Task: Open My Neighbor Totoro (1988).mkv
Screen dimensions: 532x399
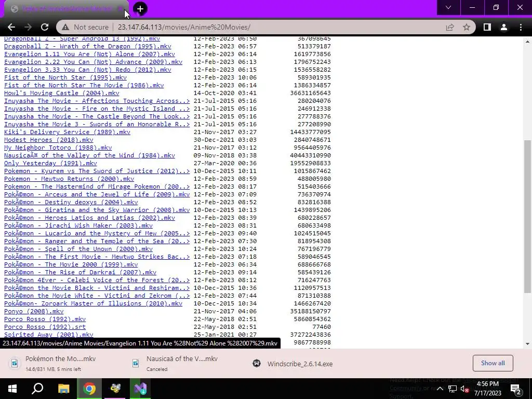Action: 58,148
